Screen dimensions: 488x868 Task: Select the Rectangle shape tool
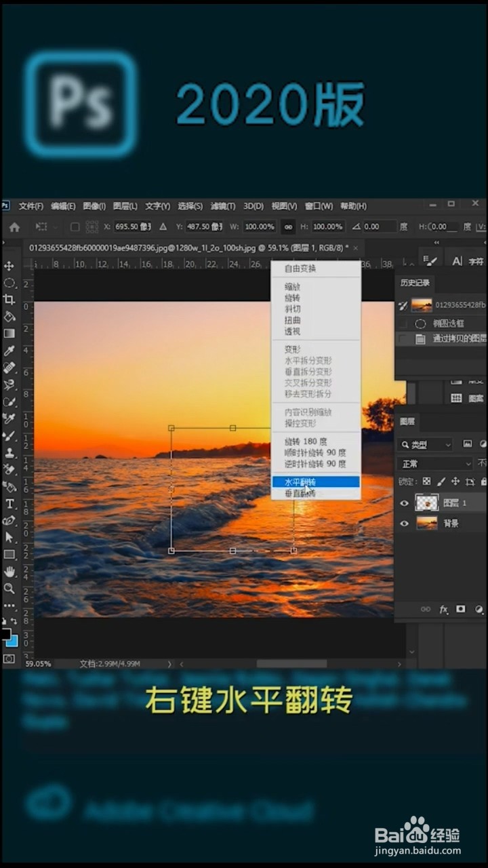(9, 554)
